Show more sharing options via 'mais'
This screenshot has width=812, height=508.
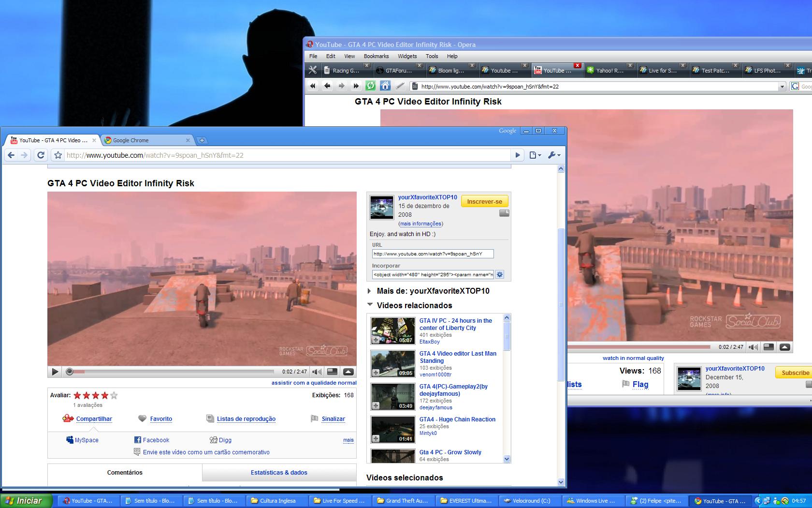(x=348, y=440)
